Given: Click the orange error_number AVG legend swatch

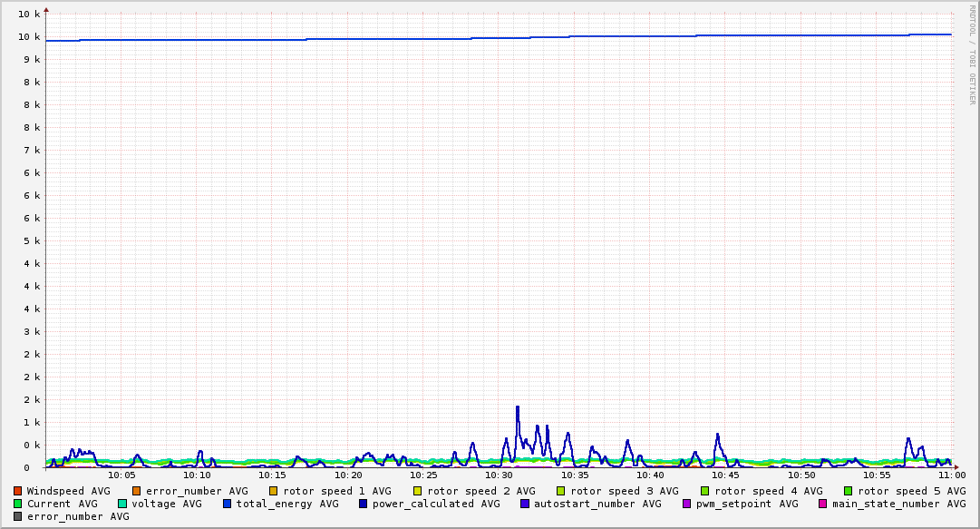Looking at the screenshot, I should click(137, 491).
